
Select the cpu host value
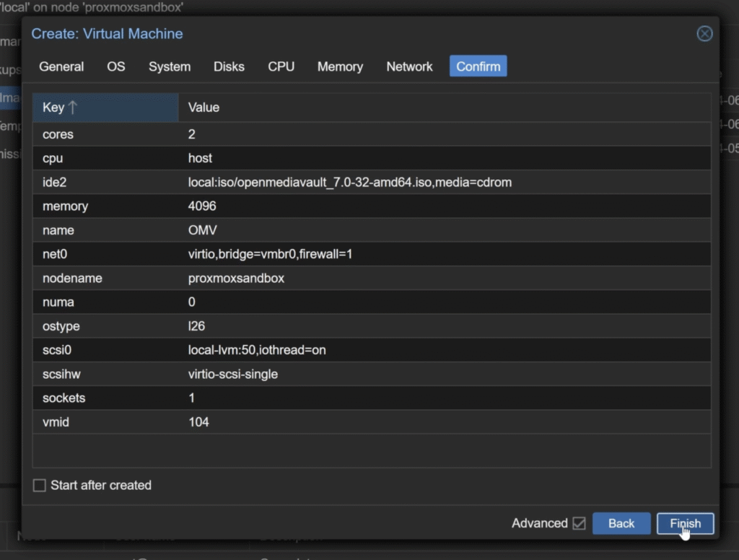pos(200,158)
